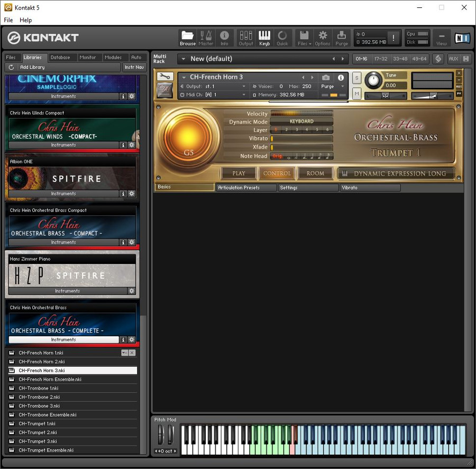Expand Instruments under Albion ONE
This screenshot has height=469, width=476.
point(63,194)
